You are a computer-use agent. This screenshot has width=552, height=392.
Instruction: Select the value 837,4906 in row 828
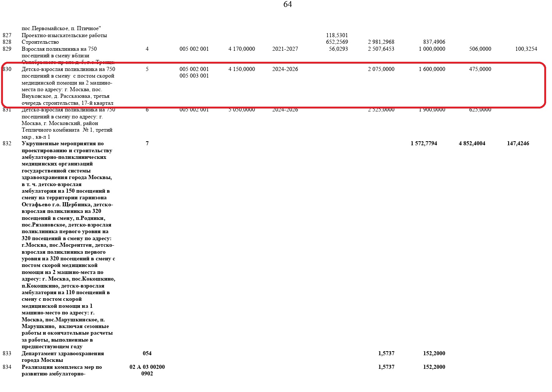434,42
